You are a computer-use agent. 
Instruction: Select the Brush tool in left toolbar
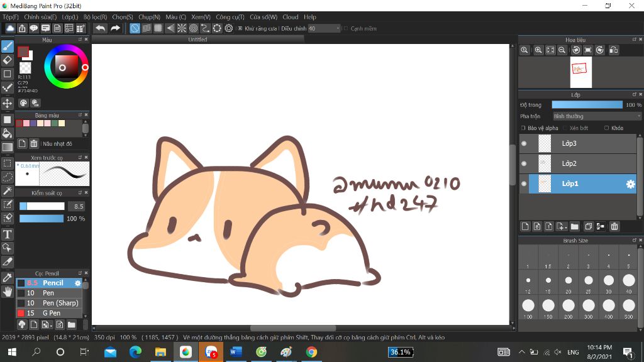(x=8, y=47)
